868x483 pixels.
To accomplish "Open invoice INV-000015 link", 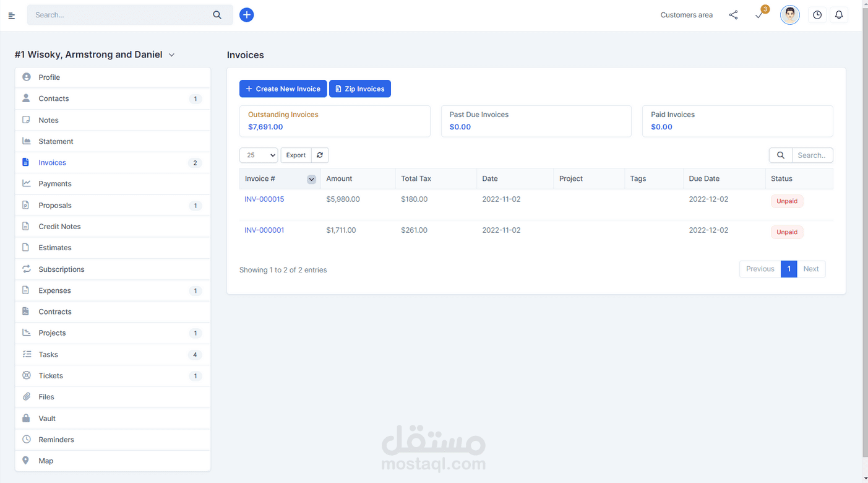I will (264, 199).
